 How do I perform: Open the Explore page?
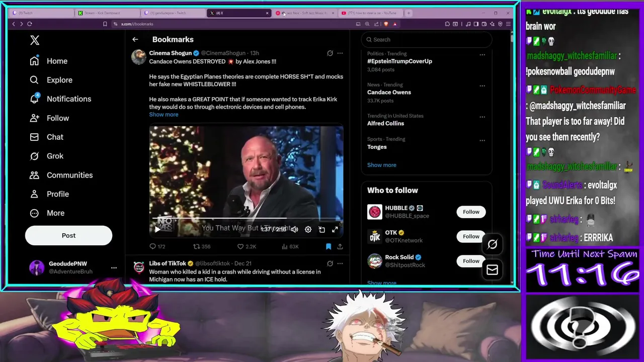(x=51, y=80)
